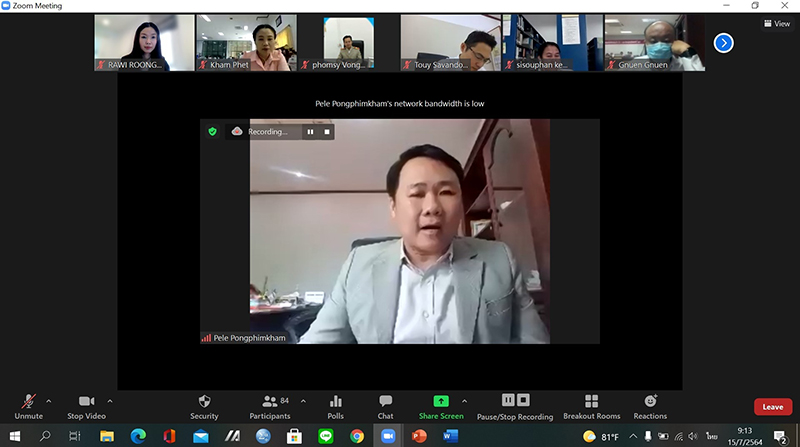Expand the arrow next to Participants
The image size is (800, 447).
coord(303,402)
